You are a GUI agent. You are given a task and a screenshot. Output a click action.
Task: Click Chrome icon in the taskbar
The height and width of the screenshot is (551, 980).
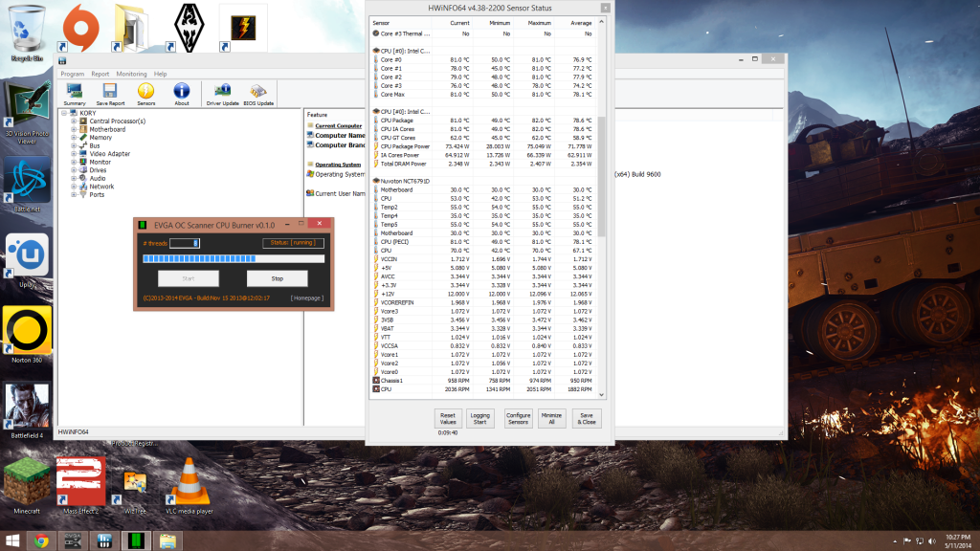click(42, 541)
